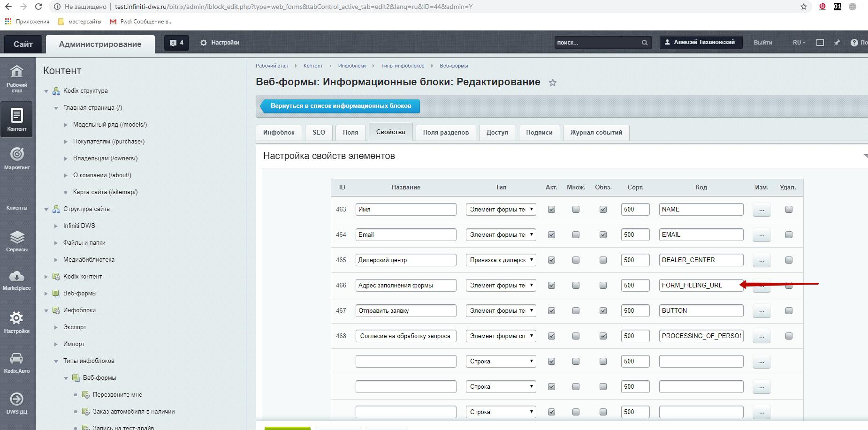Open the Контент sidebar section
The image size is (868, 430).
[16, 120]
